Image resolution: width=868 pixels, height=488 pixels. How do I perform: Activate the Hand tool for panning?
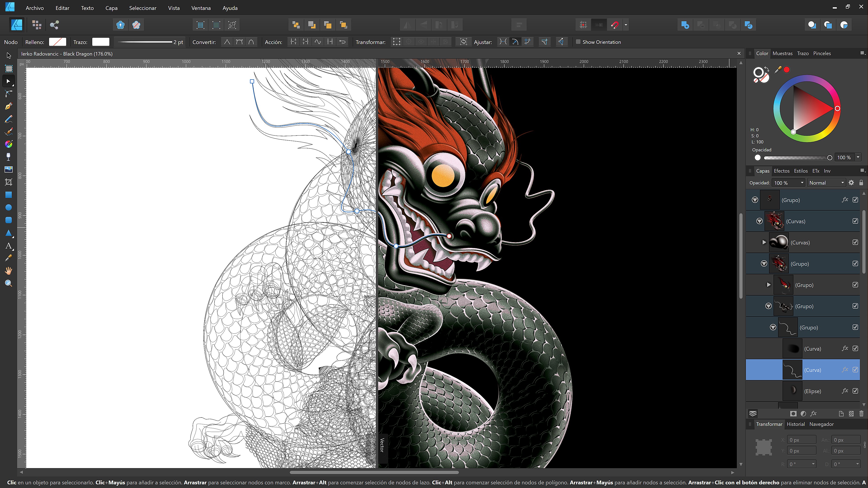(8, 270)
